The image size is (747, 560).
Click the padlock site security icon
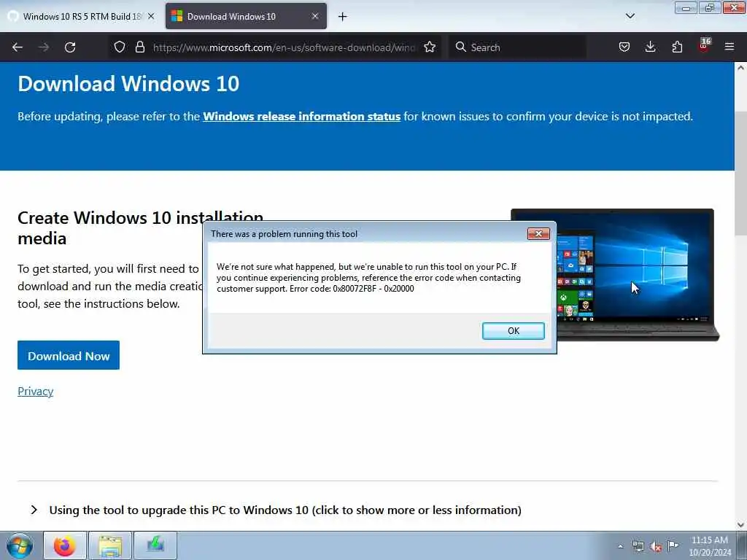click(x=139, y=47)
